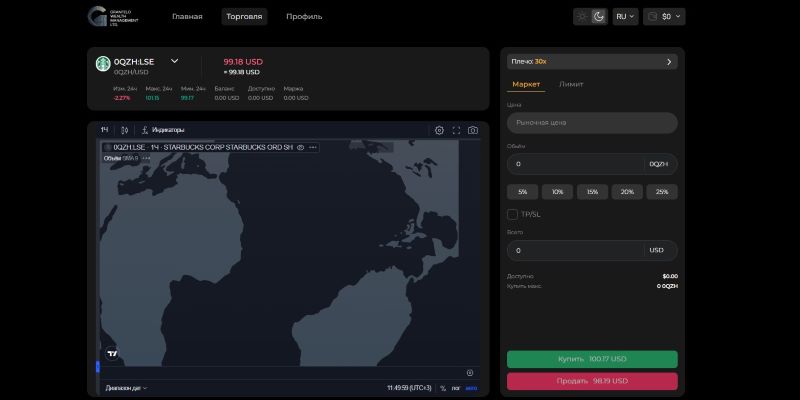Choose the 15% volume button
Image resolution: width=800 pixels, height=400 pixels.
pyautogui.click(x=592, y=192)
